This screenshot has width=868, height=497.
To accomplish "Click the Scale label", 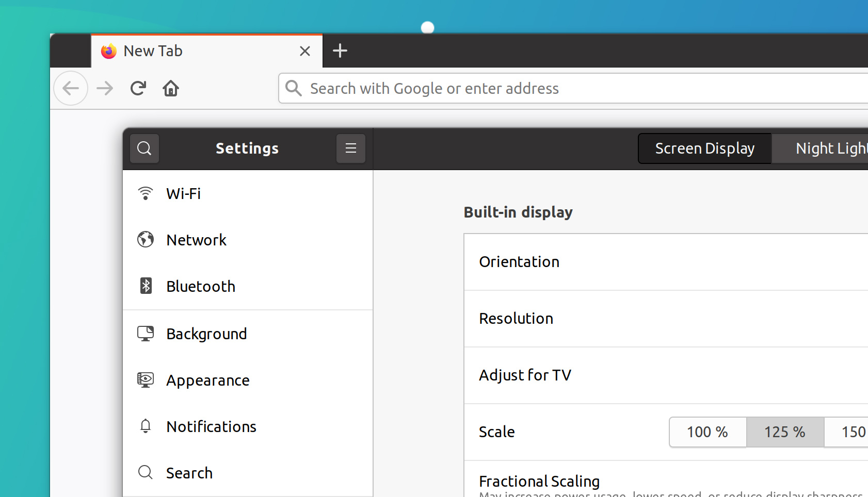I will [x=497, y=432].
